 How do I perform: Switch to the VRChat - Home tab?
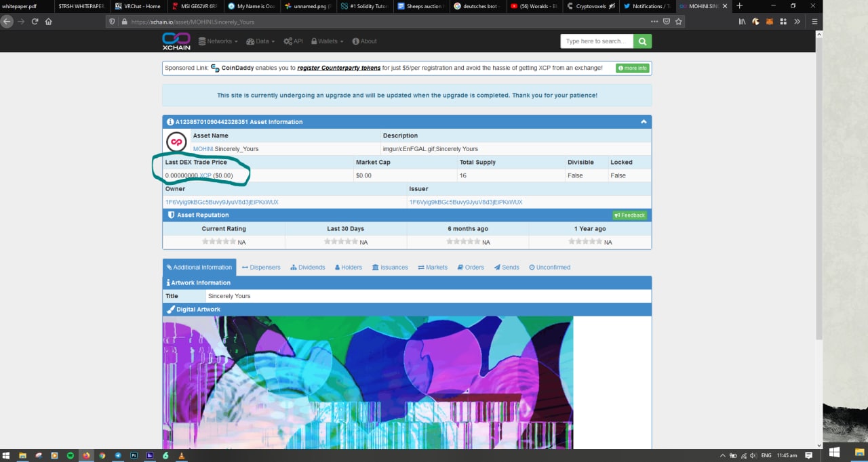click(138, 6)
